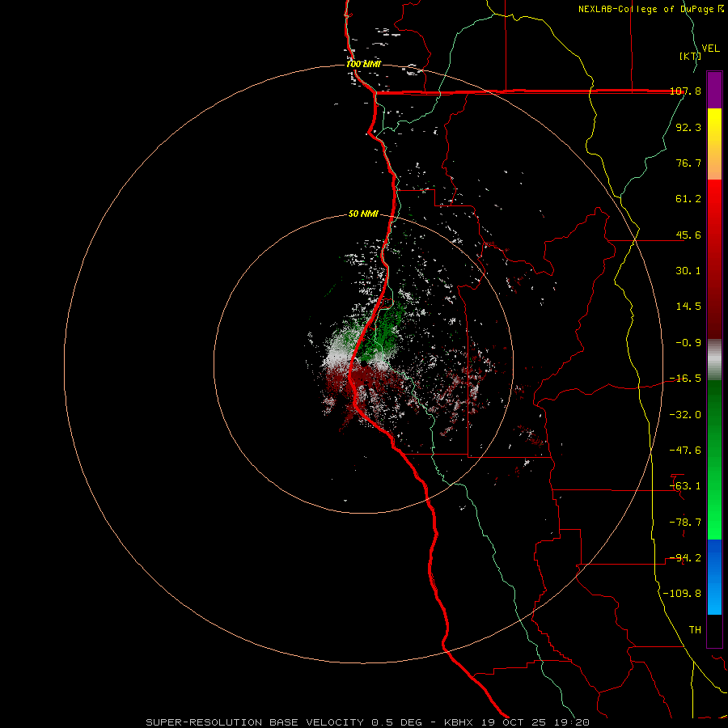Click the yellow-orange segment of the color bar

[x=714, y=144]
